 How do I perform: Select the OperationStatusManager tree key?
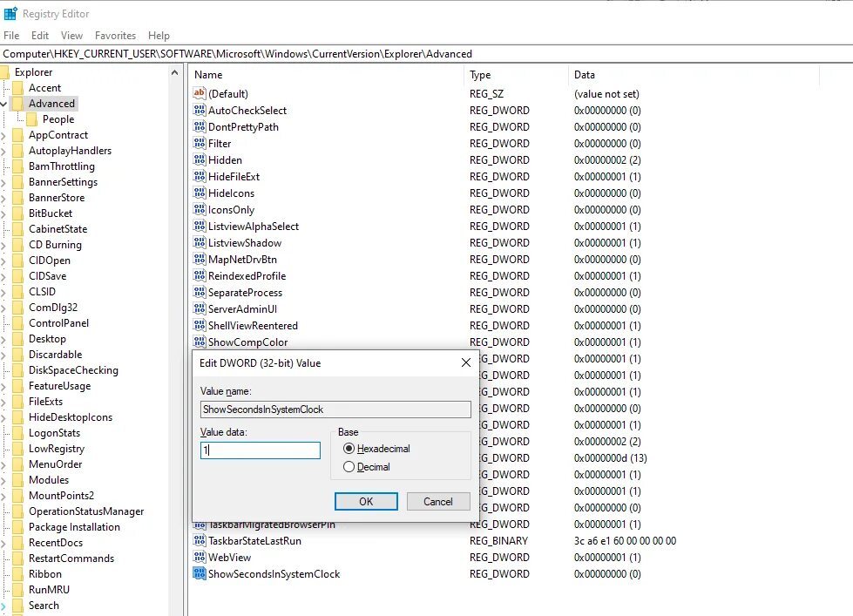86,511
